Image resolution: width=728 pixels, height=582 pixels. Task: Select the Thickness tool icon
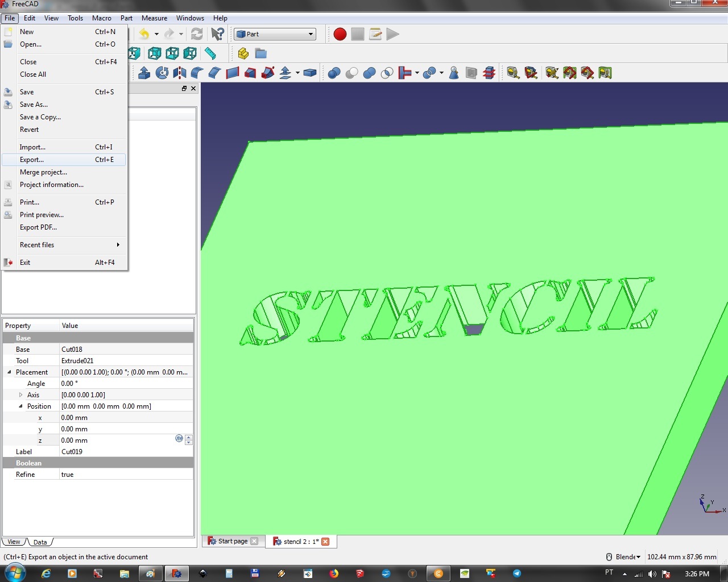tap(310, 73)
